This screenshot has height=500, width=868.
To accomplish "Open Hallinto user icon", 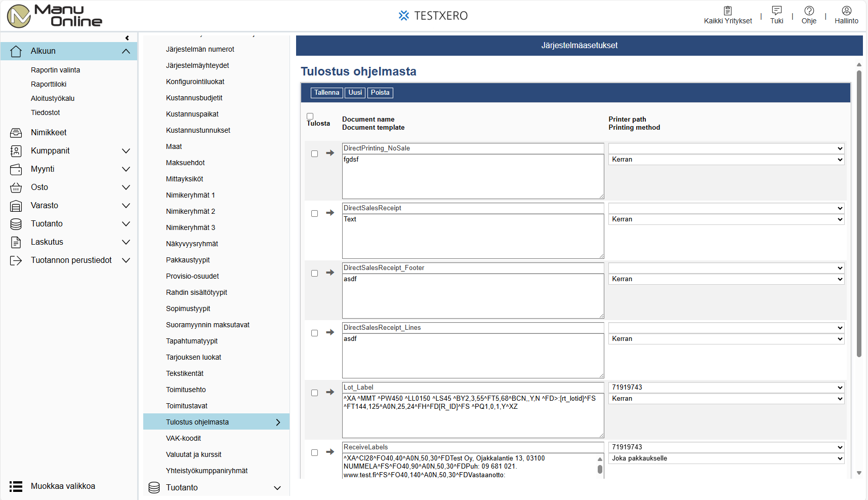I will coord(847,11).
